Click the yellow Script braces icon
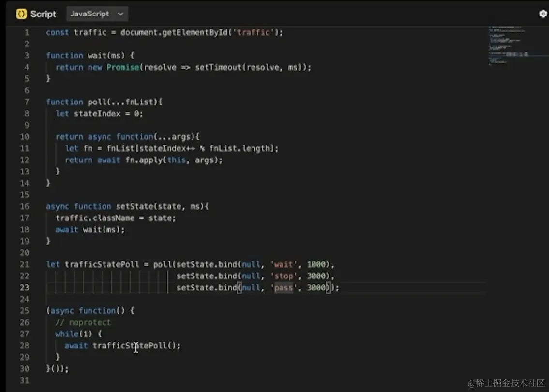This screenshot has width=549, height=392. click(x=21, y=14)
